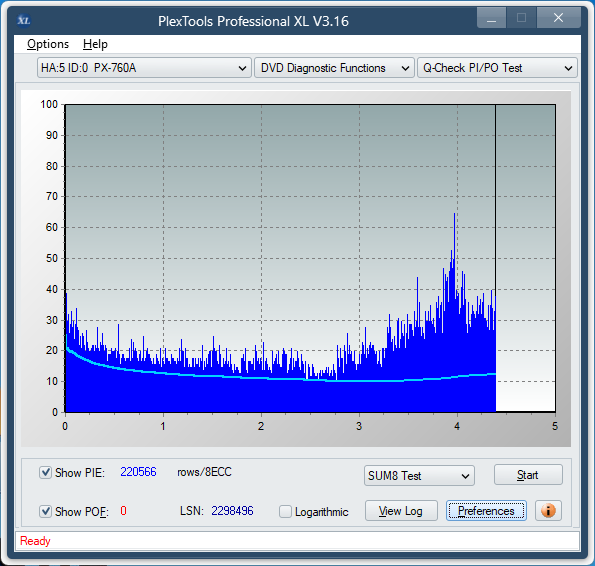595x566 pixels.
Task: Click the Ready status bar text
Action: click(35, 541)
